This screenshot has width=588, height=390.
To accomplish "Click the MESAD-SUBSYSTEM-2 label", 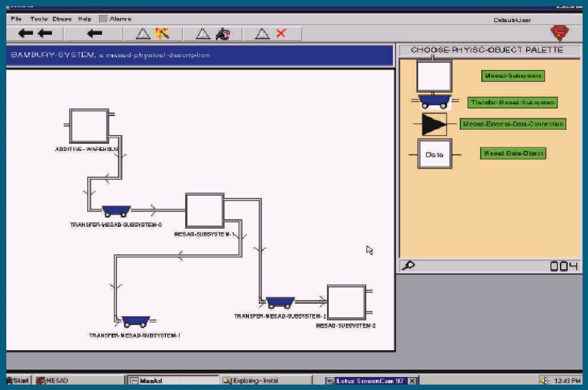I will 346,325.
